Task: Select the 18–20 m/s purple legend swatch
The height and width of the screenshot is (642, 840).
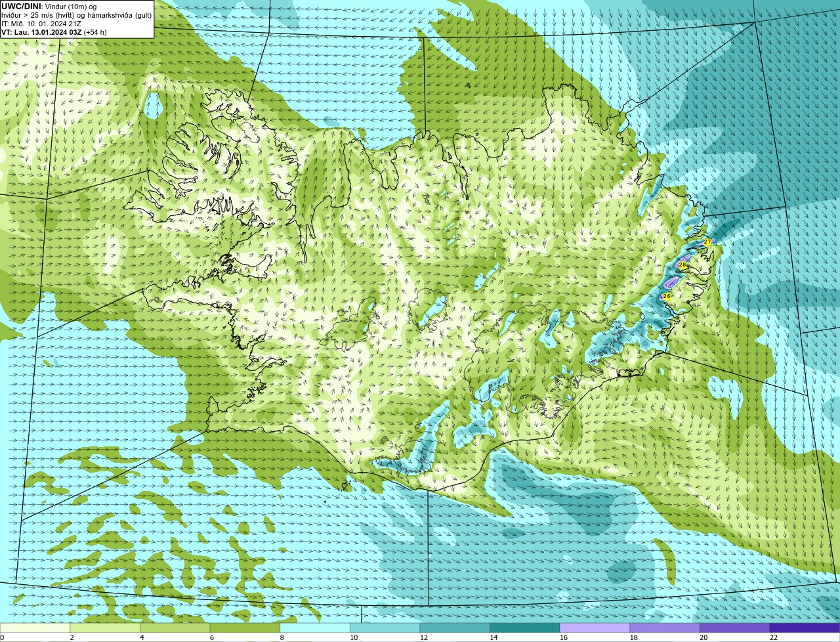Action: point(665,628)
